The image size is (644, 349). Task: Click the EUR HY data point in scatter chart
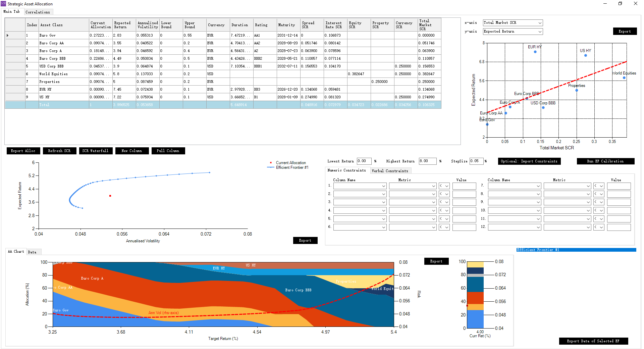[535, 52]
